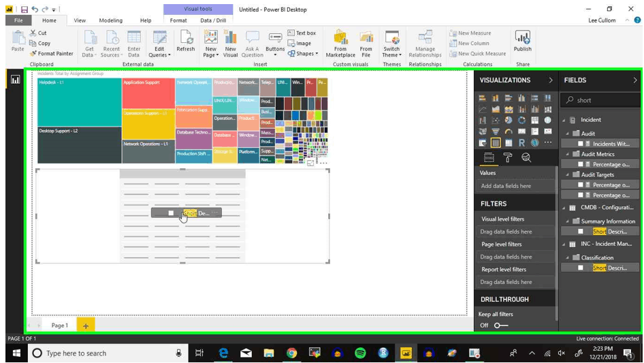Check the Incidents Wit... field box

580,144
